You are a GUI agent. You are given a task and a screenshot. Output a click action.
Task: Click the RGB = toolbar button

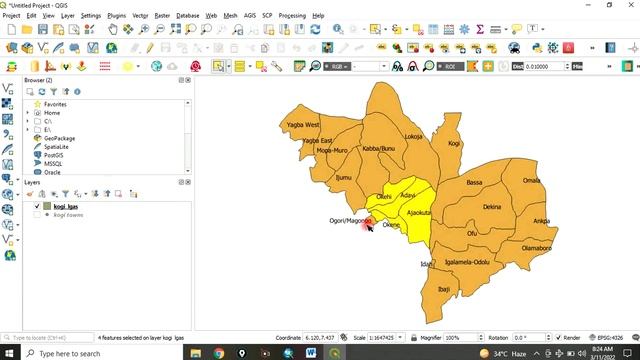point(337,66)
